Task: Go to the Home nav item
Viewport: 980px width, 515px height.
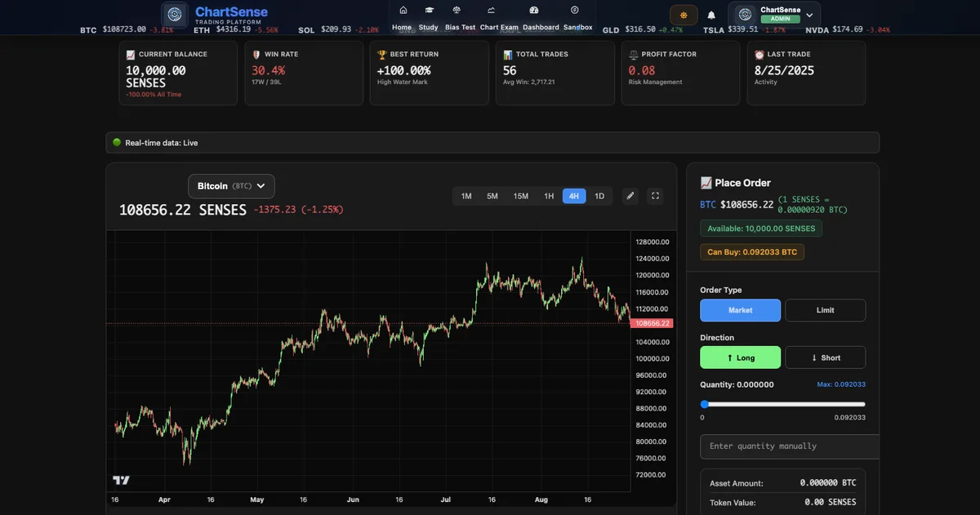Action: click(402, 27)
